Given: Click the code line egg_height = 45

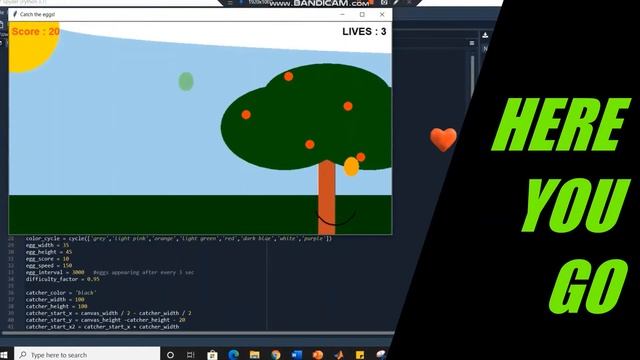Looking at the screenshot, I should (49, 252).
